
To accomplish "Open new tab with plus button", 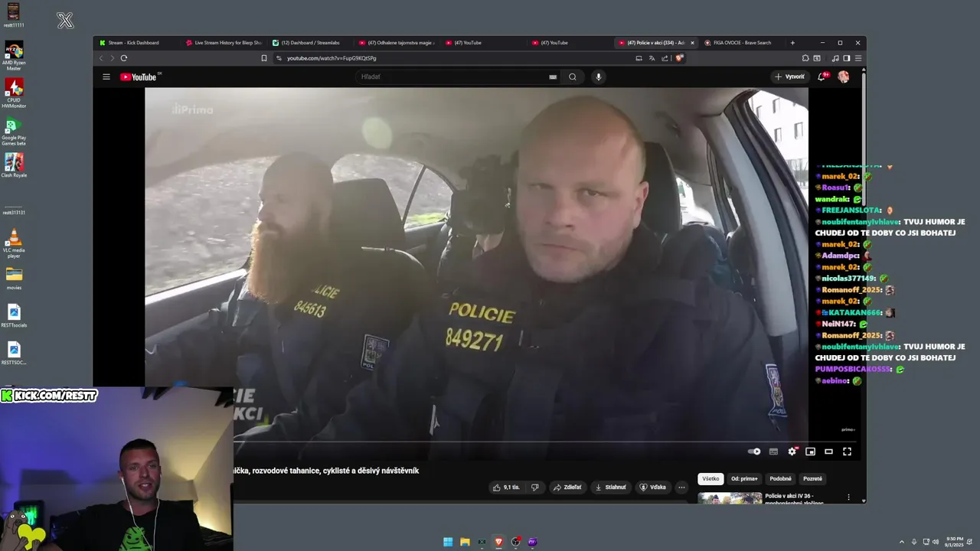I will click(x=792, y=43).
